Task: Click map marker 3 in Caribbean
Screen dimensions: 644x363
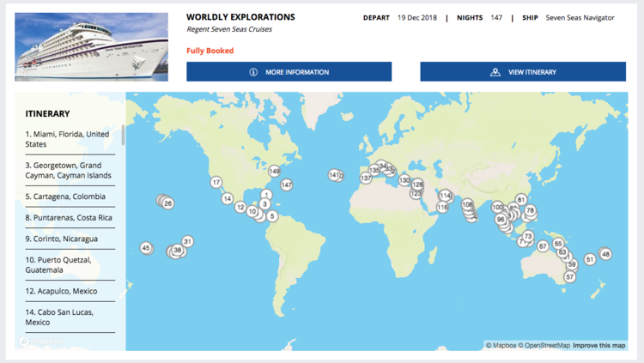Action: click(265, 203)
